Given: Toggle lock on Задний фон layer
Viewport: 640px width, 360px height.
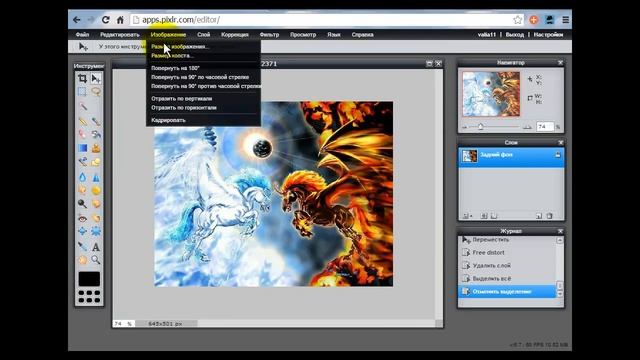Looking at the screenshot, I should point(558,155).
